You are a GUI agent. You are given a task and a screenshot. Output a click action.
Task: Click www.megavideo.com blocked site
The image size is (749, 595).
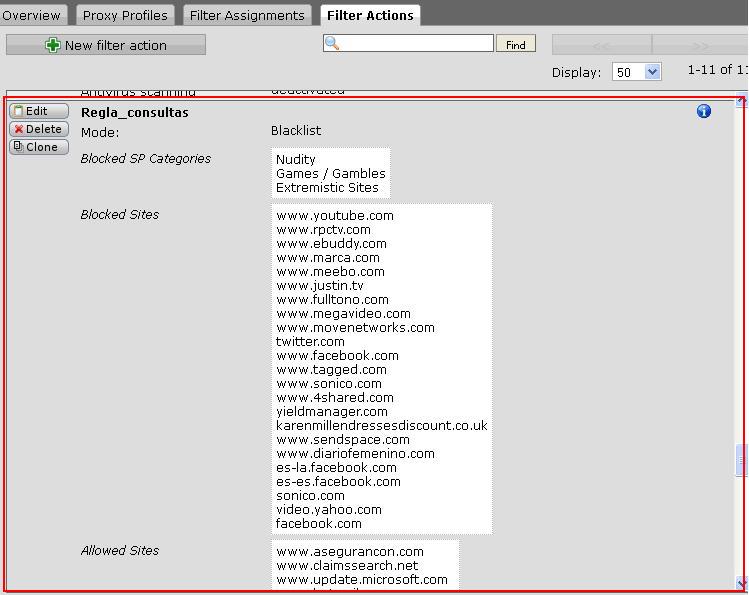(x=343, y=314)
